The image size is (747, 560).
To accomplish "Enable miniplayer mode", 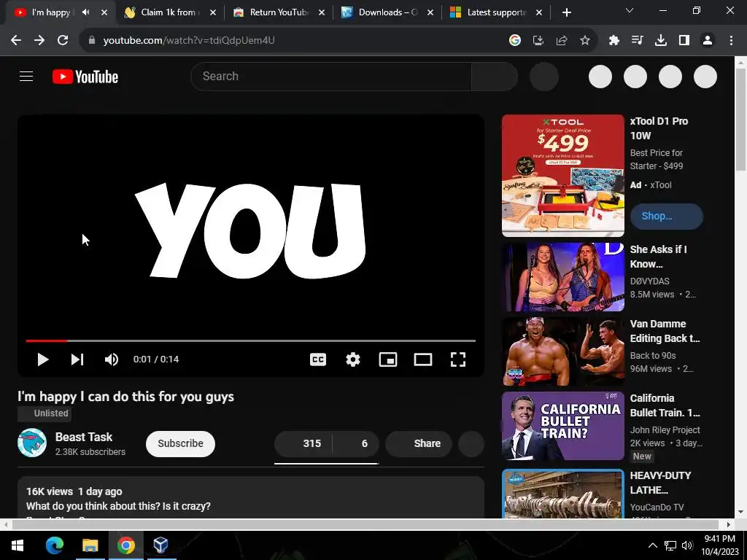I will tap(388, 359).
